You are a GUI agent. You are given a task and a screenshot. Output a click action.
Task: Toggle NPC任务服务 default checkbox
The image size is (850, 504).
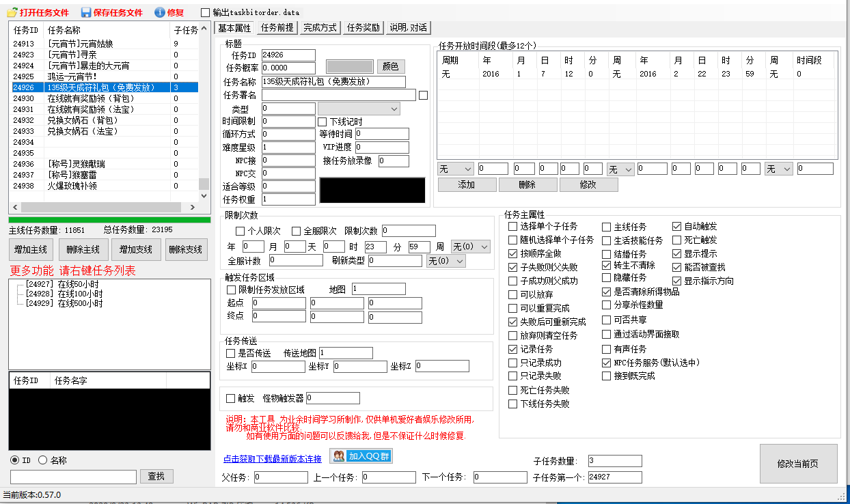click(x=607, y=363)
